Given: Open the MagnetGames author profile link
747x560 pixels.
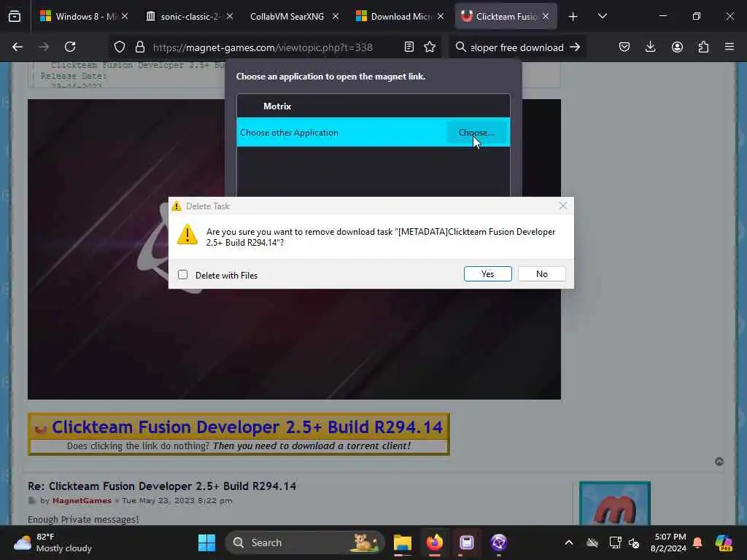Looking at the screenshot, I should [82, 500].
